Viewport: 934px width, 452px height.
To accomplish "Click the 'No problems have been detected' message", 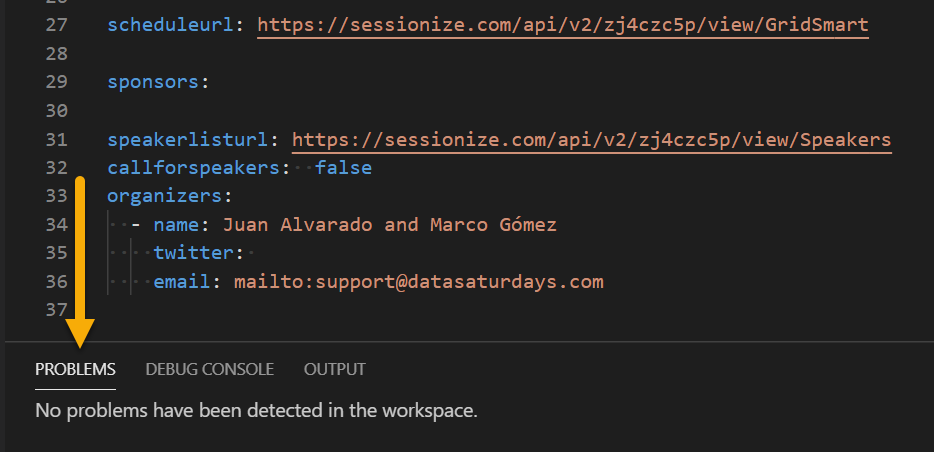I will [x=256, y=411].
